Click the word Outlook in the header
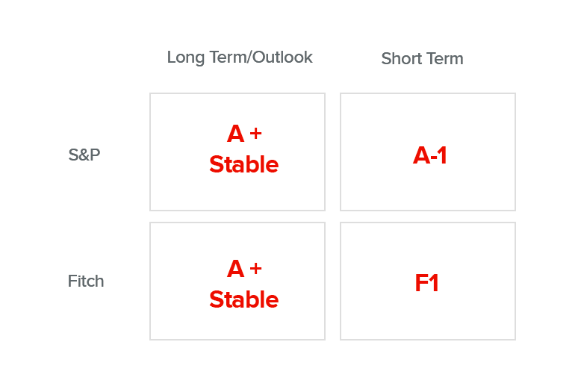The width and height of the screenshot is (578, 392). [x=282, y=57]
